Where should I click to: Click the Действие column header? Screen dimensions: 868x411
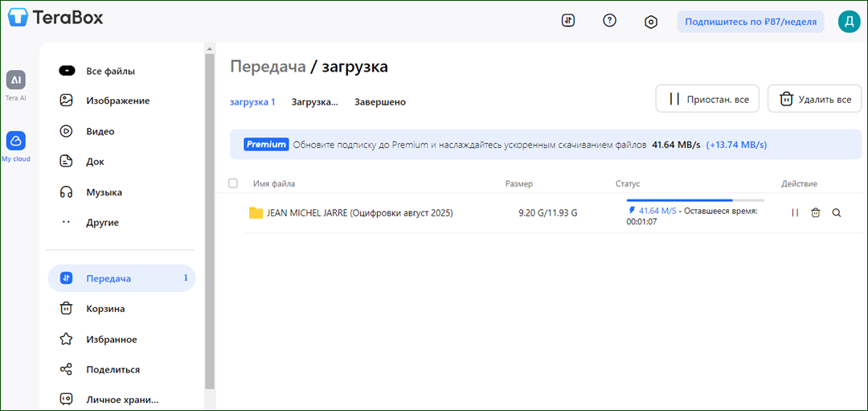tap(799, 183)
